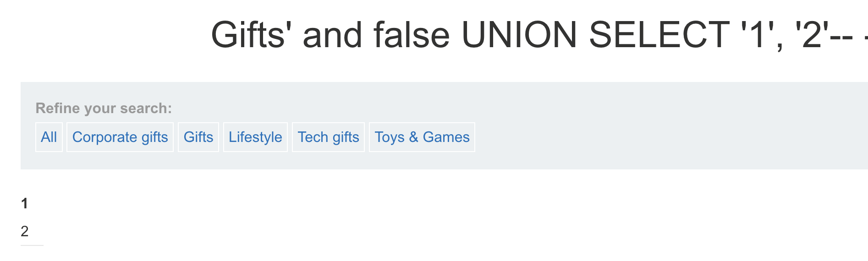The width and height of the screenshot is (868, 261).
Task: Go to the Gifts category tab
Action: (x=198, y=137)
